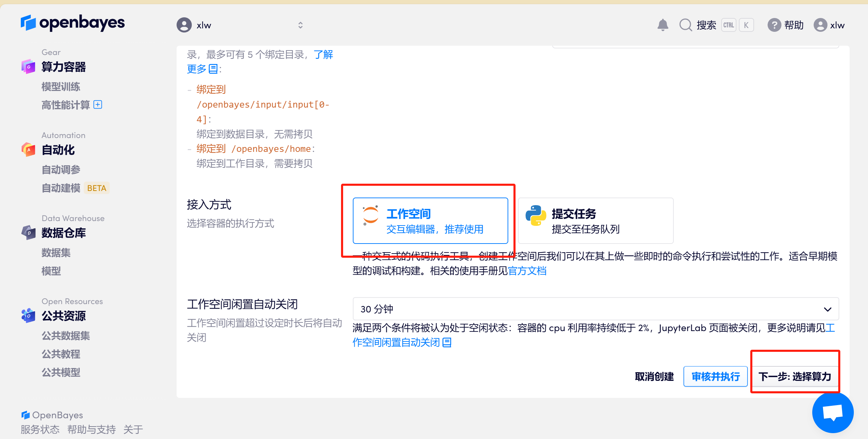Click 审核并执行 button
Viewport: 868px width, 439px height.
715,376
